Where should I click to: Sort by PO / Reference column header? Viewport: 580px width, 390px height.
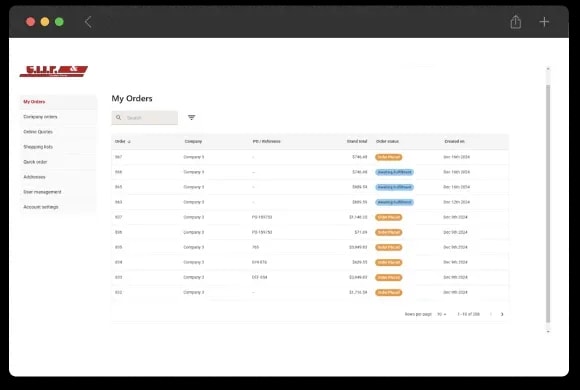point(266,142)
